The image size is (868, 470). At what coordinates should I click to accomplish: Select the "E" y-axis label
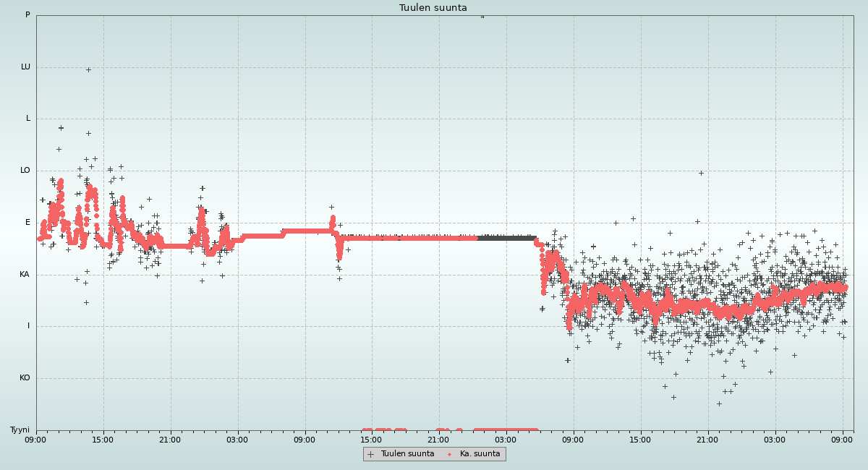point(28,223)
